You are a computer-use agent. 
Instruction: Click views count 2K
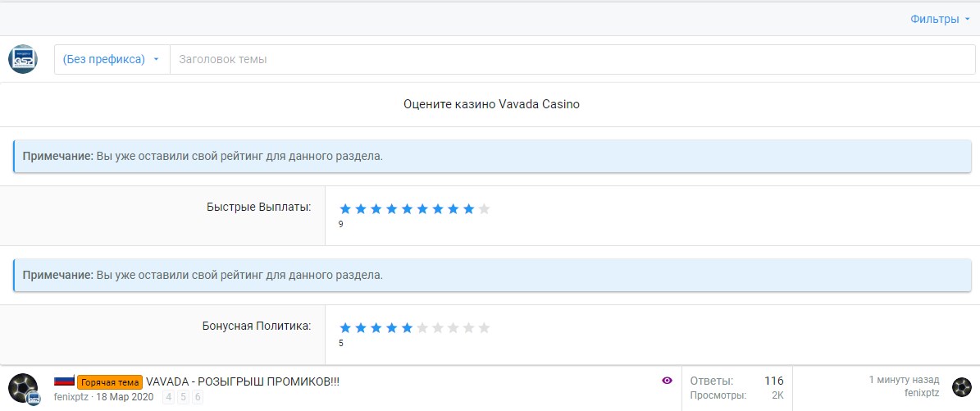(777, 395)
